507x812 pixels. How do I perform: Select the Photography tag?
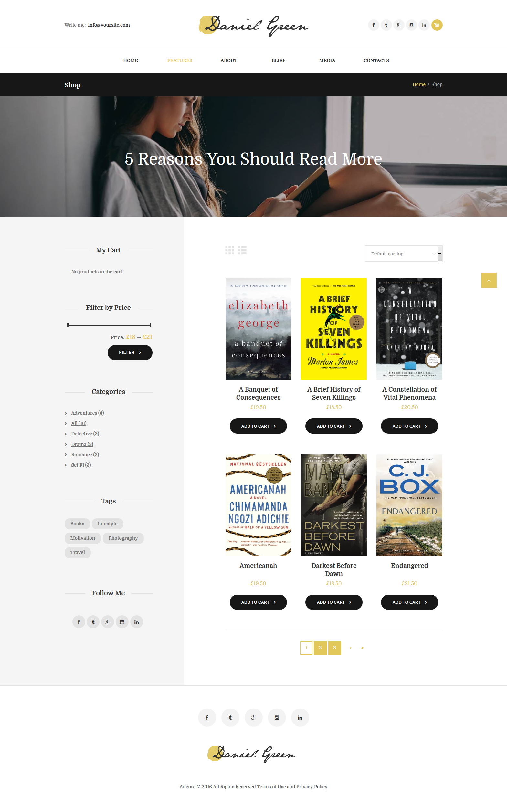[x=123, y=538]
